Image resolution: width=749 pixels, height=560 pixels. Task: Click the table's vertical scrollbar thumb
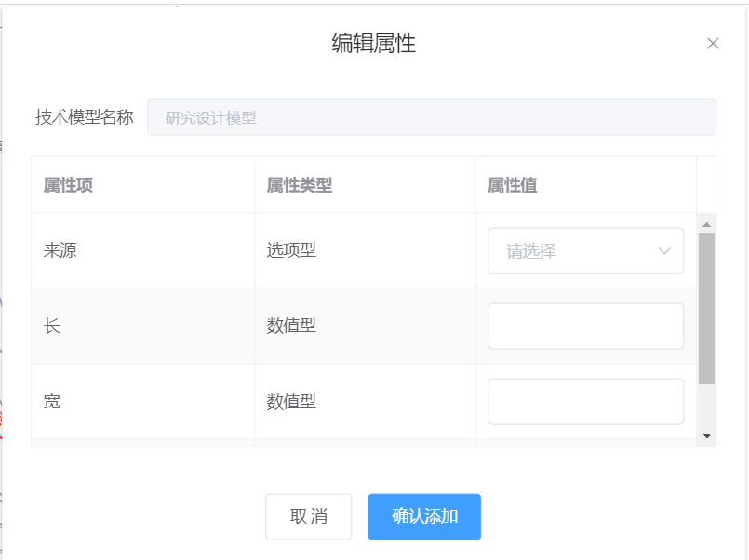point(706,307)
